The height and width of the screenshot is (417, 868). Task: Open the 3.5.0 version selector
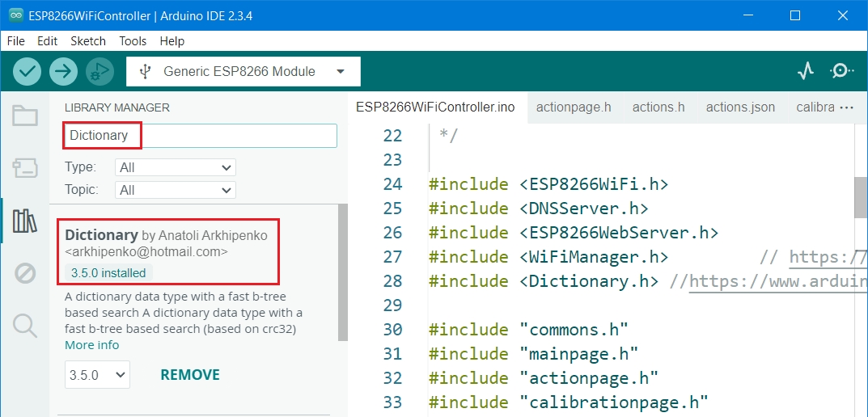coord(97,374)
